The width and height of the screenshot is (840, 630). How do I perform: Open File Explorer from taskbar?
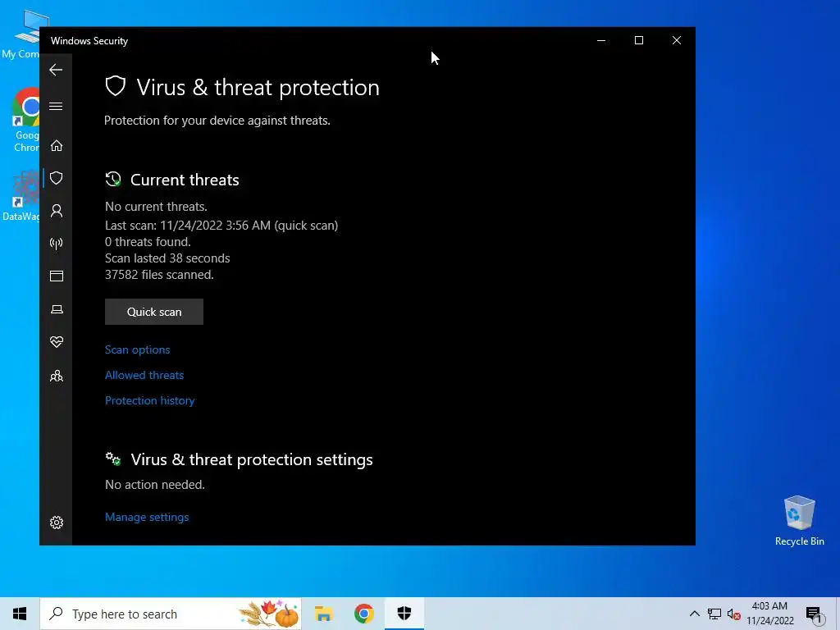point(323,614)
